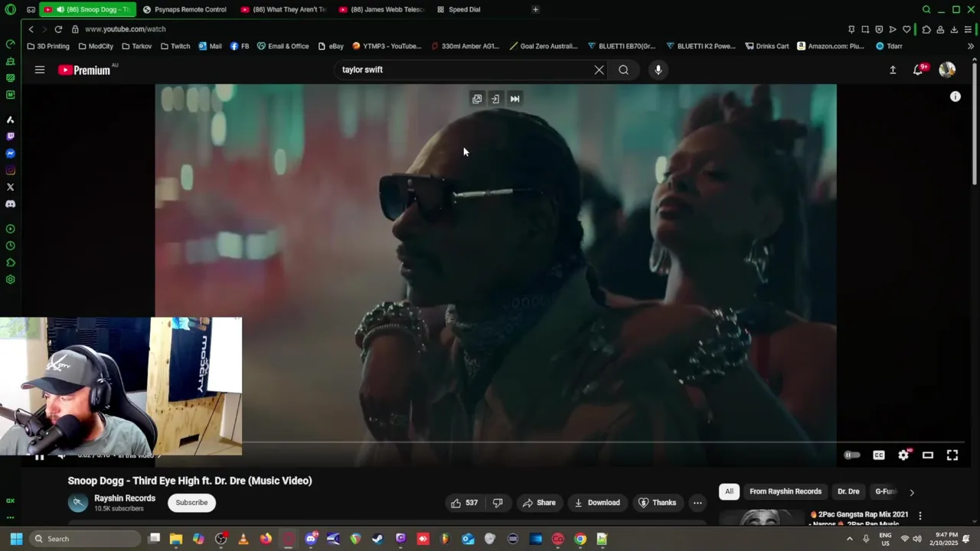Reload the YouTube page
The height and width of the screenshot is (551, 980).
58,29
